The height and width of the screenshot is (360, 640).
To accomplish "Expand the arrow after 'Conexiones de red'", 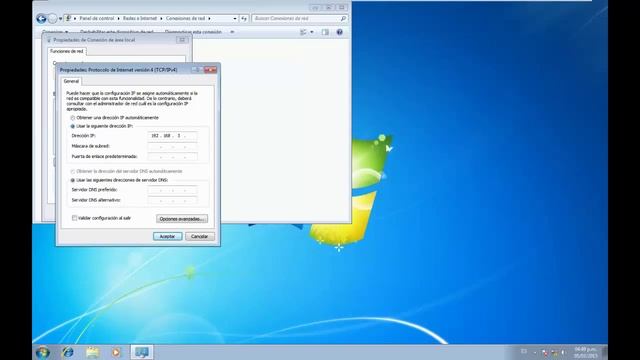I will point(209,18).
